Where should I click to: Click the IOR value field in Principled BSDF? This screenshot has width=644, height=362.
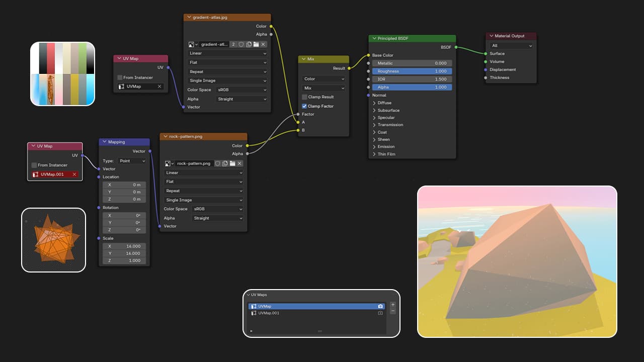tap(413, 79)
